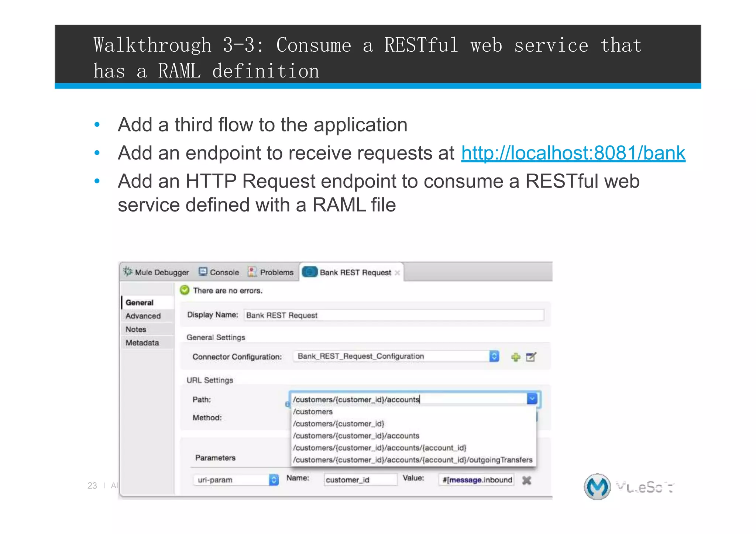Click into the Path text field
The height and width of the screenshot is (534, 756).
pos(408,399)
